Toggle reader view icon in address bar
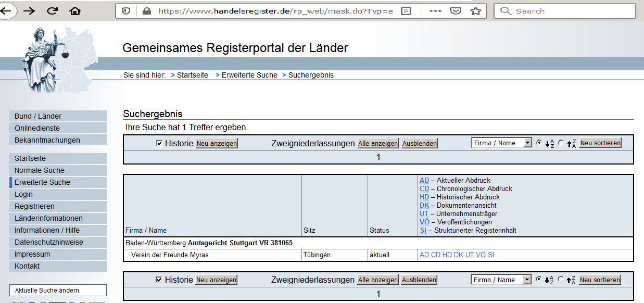This screenshot has width=644, height=303. point(407,11)
